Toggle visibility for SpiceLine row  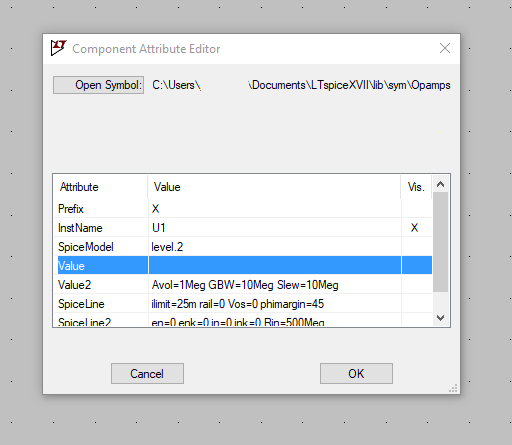(417, 304)
